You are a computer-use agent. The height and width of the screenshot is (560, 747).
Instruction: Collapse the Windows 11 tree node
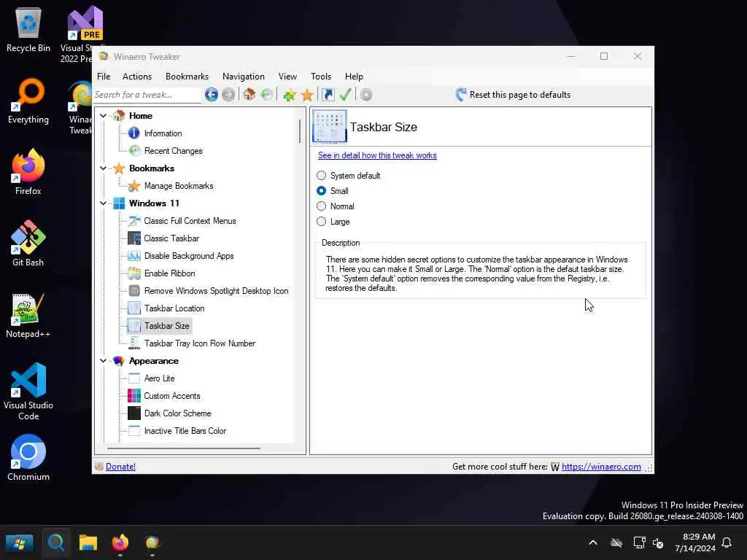pos(103,203)
